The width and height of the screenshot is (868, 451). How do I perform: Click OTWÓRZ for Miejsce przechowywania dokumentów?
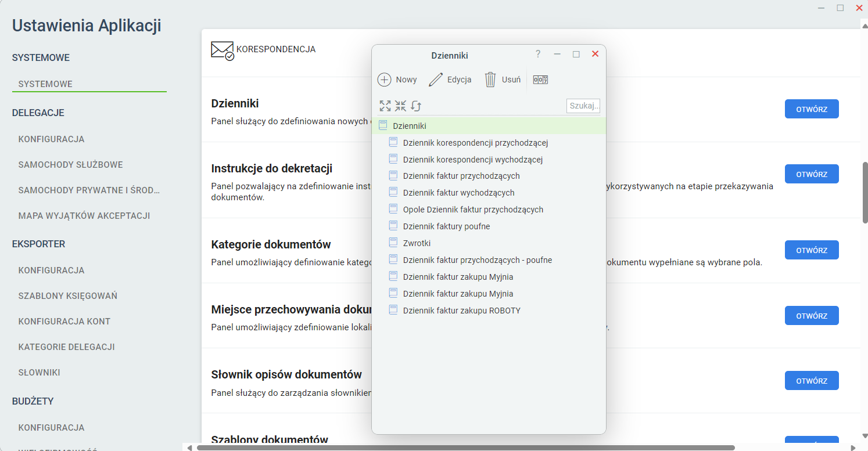click(x=812, y=316)
